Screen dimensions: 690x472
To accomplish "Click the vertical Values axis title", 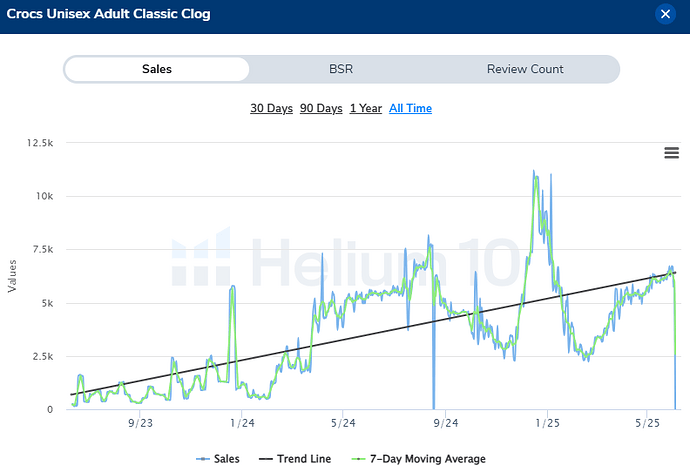I will tap(12, 275).
